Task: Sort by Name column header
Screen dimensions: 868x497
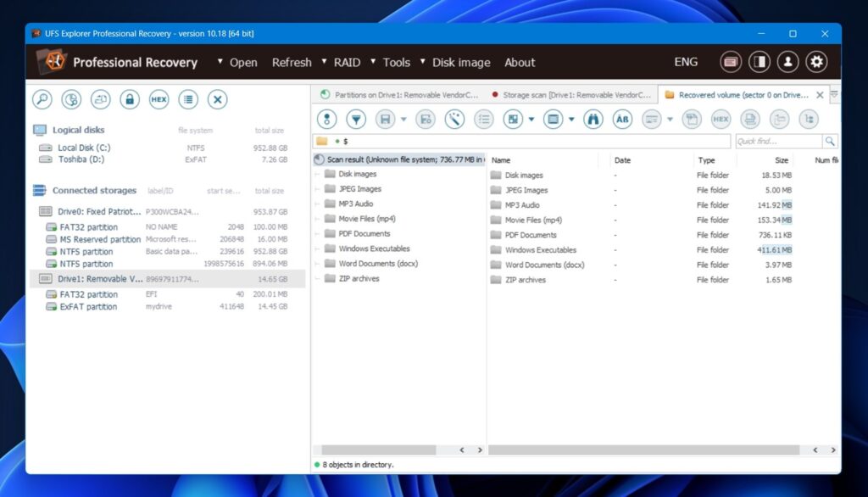Action: click(501, 160)
